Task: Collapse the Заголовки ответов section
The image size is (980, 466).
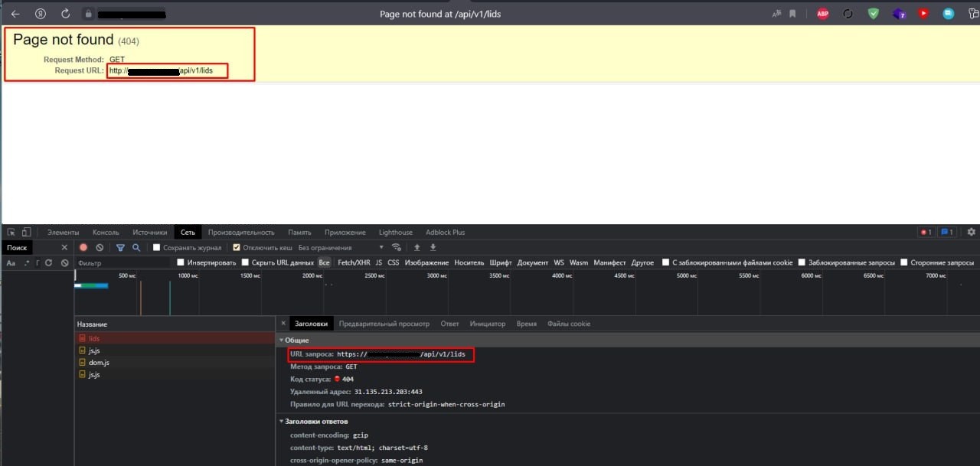Action: pos(281,422)
